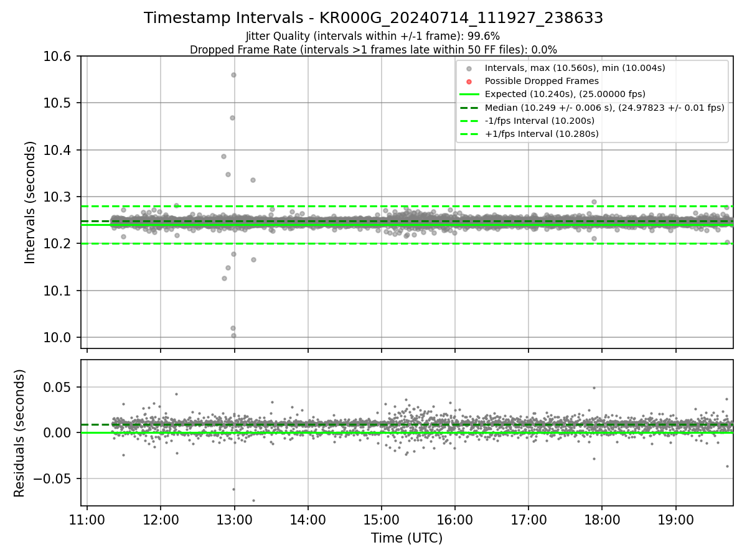Click the x-axis tick label '15:00'

[x=381, y=520]
